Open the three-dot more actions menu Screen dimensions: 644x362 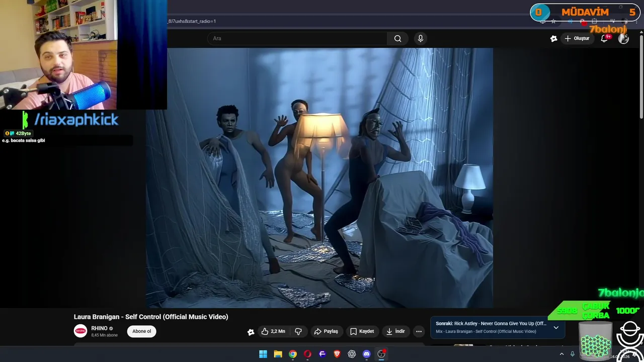coord(419,331)
